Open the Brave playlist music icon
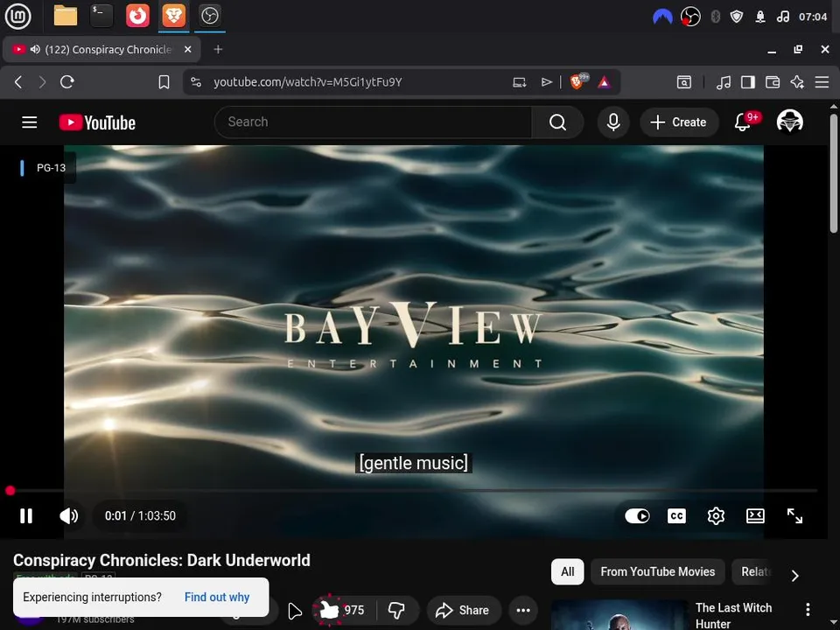Image resolution: width=840 pixels, height=630 pixels. (724, 82)
